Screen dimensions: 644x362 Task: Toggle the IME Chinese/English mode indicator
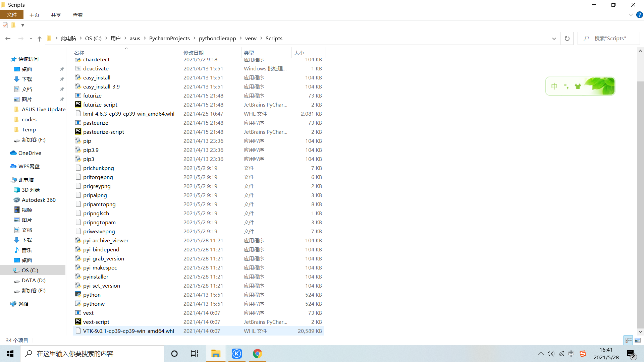[x=554, y=86]
